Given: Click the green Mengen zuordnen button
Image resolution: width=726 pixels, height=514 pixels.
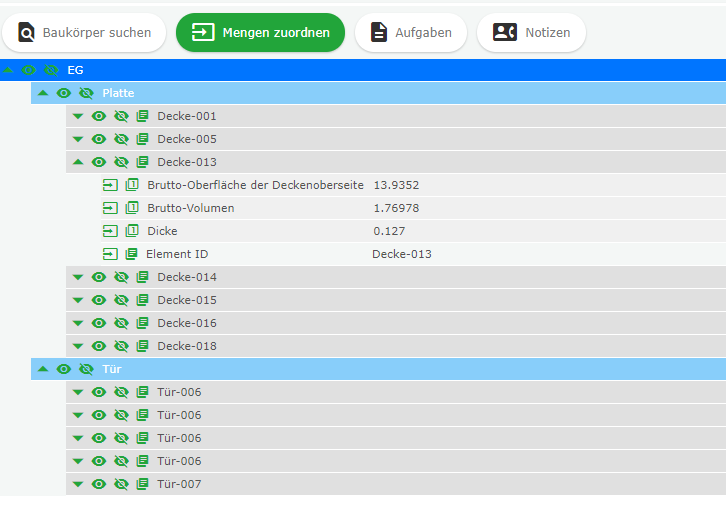Looking at the screenshot, I should tap(260, 33).
